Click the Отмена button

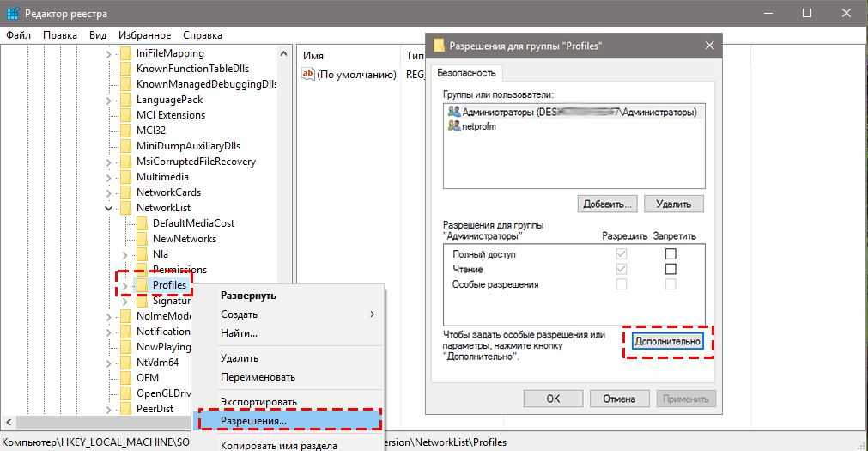(619, 399)
